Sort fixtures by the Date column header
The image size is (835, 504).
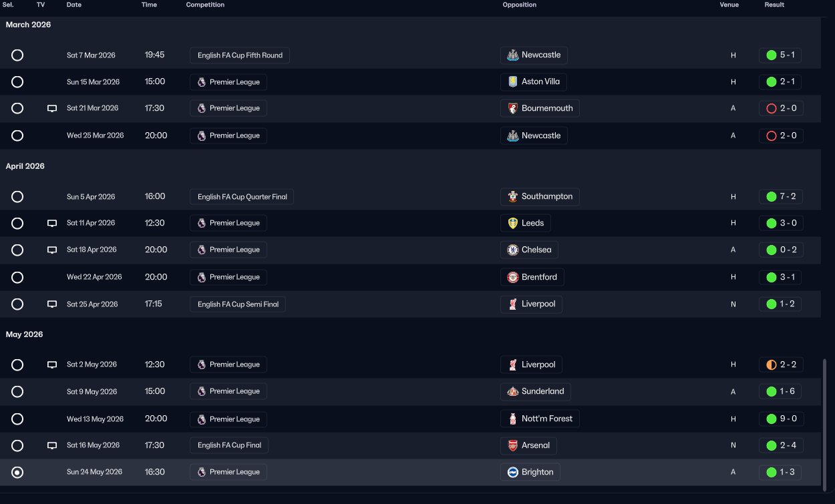click(74, 5)
